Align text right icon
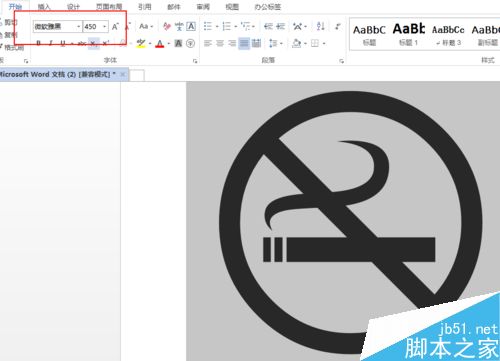 pyautogui.click(x=232, y=43)
